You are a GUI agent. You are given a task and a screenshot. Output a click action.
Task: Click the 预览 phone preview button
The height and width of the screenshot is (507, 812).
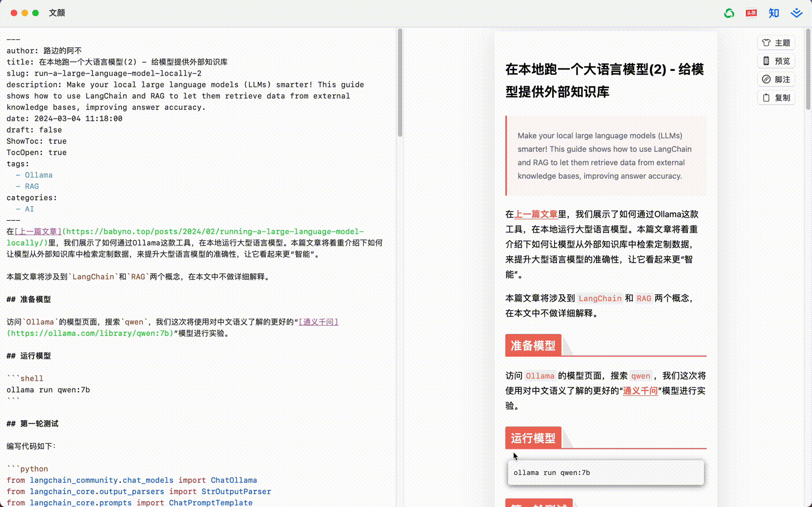tap(776, 61)
